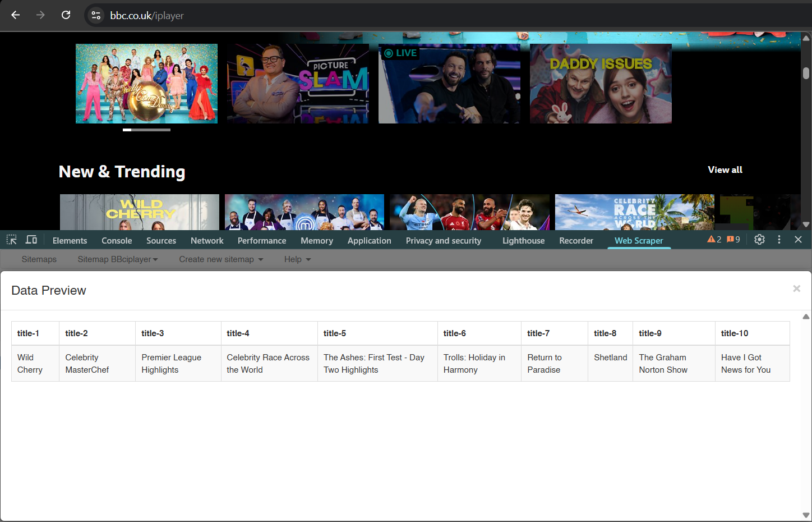
Task: Click the View all link
Action: click(725, 170)
